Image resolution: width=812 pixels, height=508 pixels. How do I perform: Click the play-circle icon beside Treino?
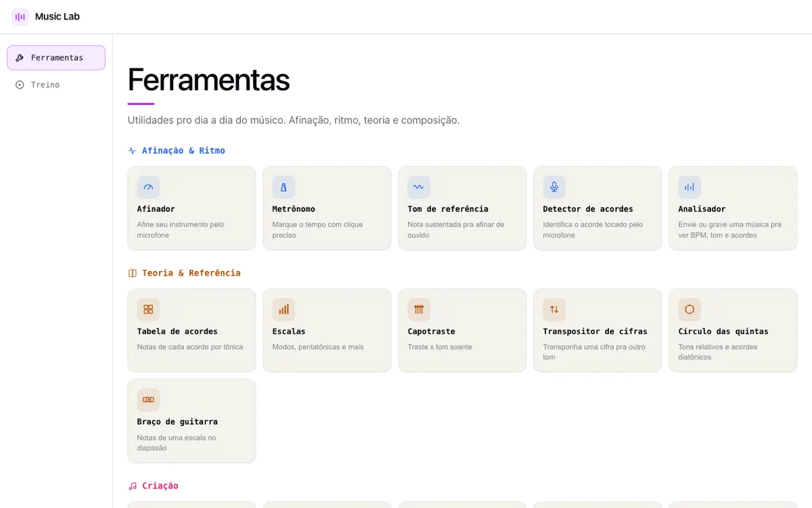[x=20, y=85]
